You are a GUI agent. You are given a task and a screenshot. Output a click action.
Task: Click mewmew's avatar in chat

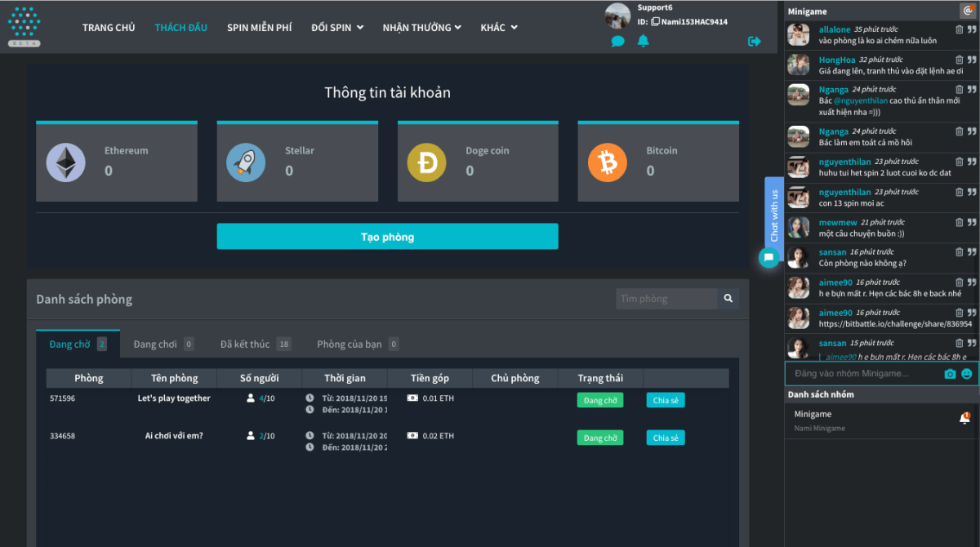pos(798,227)
